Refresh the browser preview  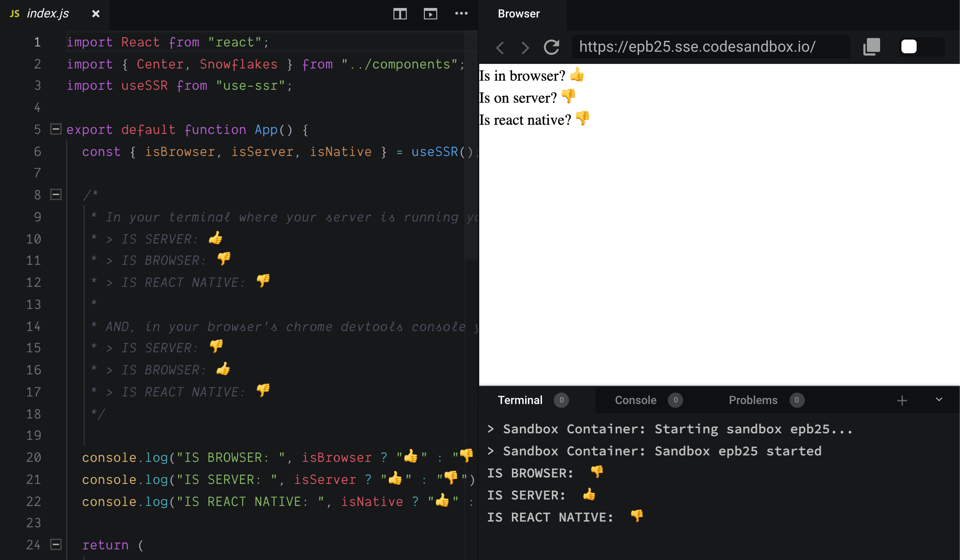point(551,47)
